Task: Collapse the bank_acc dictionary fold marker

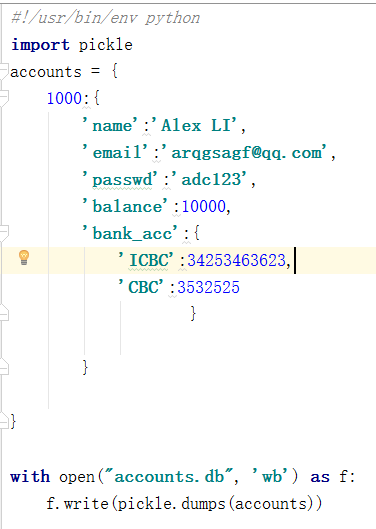Action: pyautogui.click(x=4, y=233)
